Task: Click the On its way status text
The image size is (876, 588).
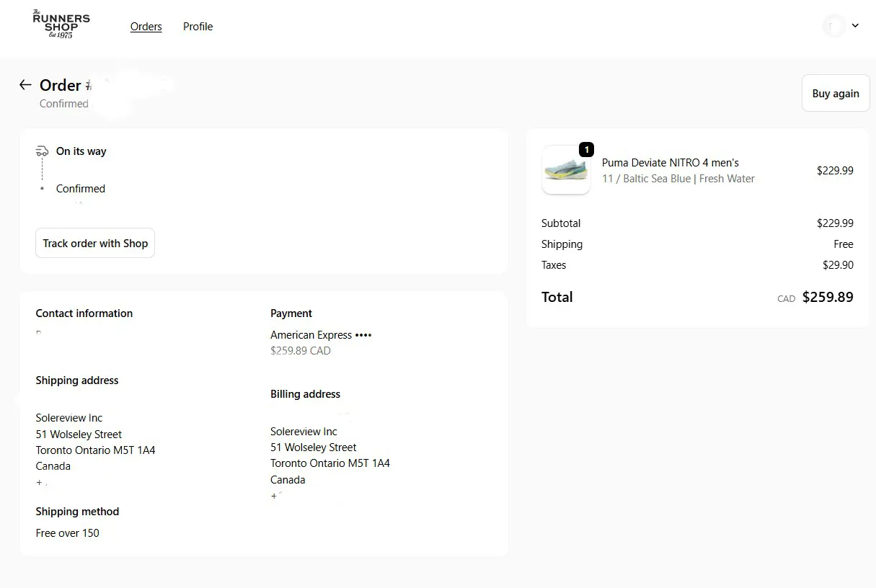Action: (81, 151)
